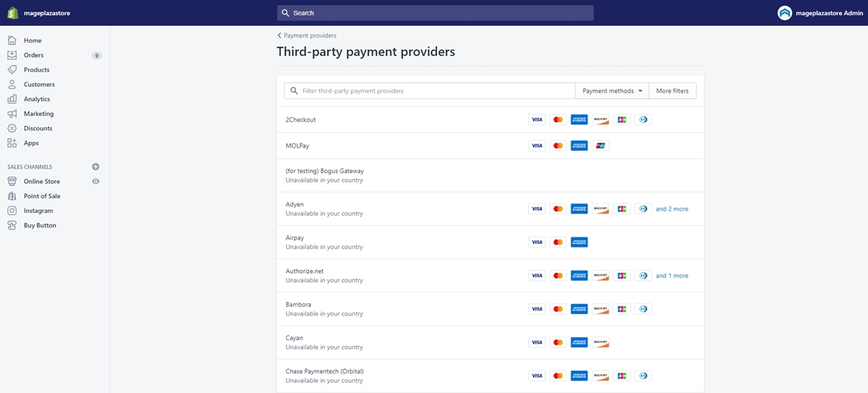Click the Diners Club icon in the 2Checkout row
The height and width of the screenshot is (393, 868).
[x=643, y=119]
